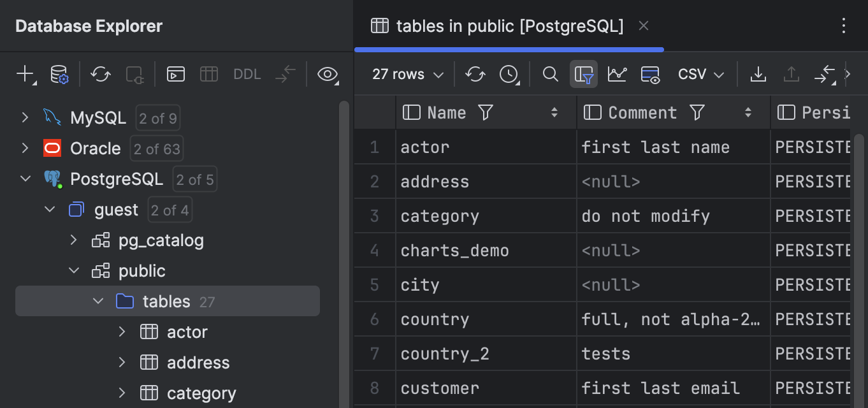Screen dimensions: 868x408
Task: Click the PostgreSQL '2 of 5' counter
Action: tap(195, 179)
